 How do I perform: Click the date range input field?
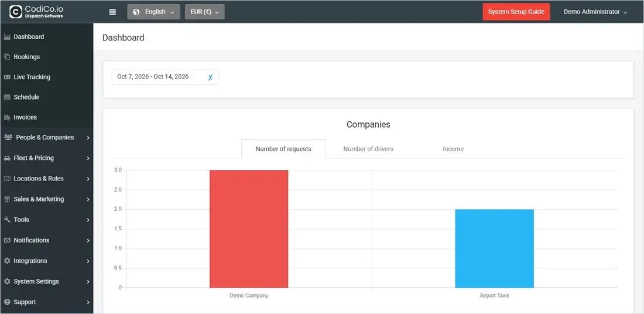point(165,77)
